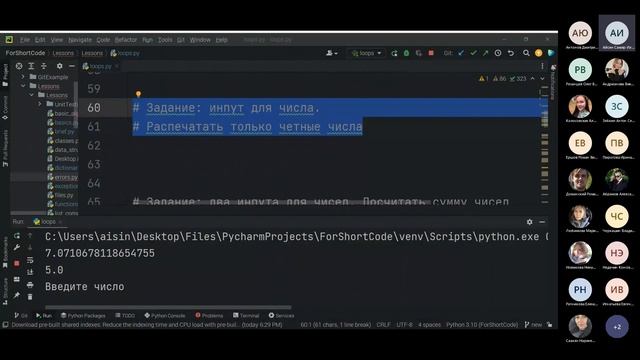This screenshot has height=360, width=640.
Task: Stop the running process in the Run panel
Action: coord(17,264)
